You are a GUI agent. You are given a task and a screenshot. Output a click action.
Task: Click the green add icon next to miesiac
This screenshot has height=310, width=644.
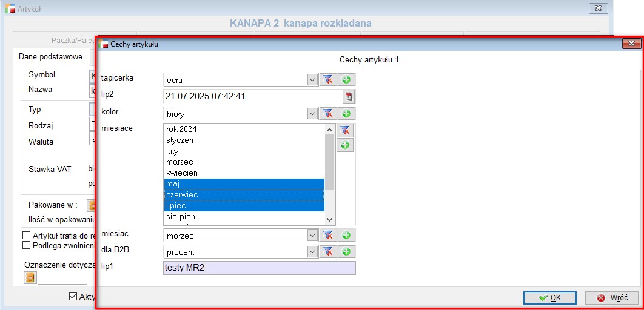click(x=346, y=235)
